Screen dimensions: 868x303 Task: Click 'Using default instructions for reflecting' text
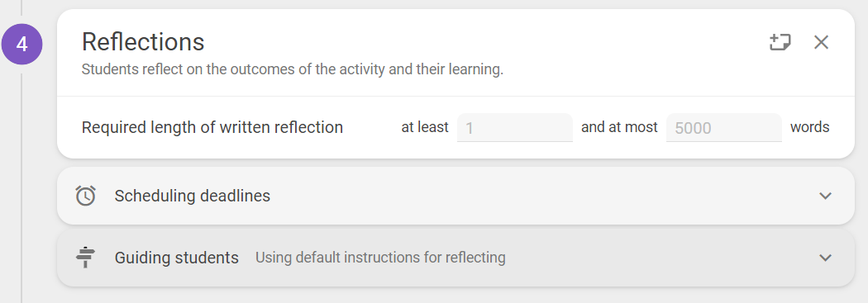tap(380, 258)
